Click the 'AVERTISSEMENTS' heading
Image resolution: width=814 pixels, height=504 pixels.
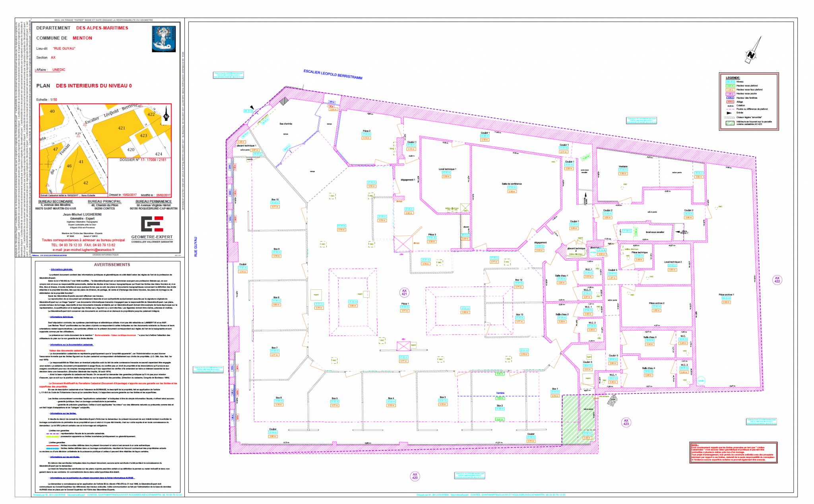(112, 265)
